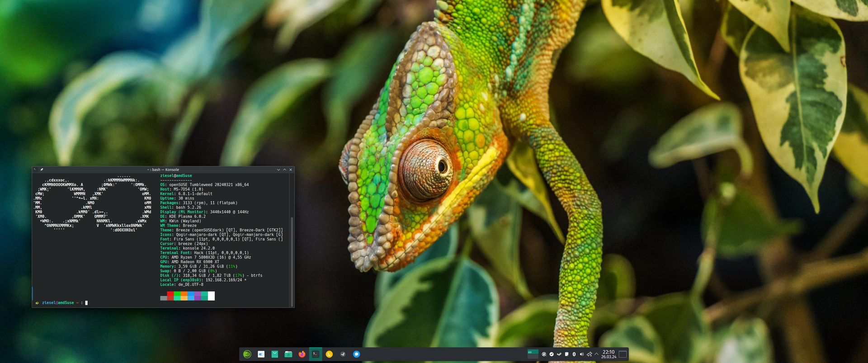Viewport: 868px width, 363px height.
Task: Select the Konsole terminal taskbar entry
Action: 316,354
